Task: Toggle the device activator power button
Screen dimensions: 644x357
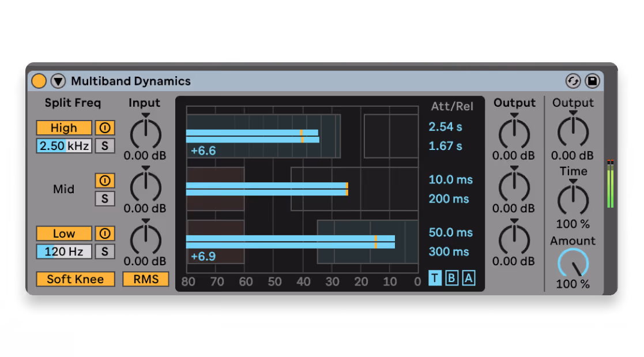Action: pos(39,81)
